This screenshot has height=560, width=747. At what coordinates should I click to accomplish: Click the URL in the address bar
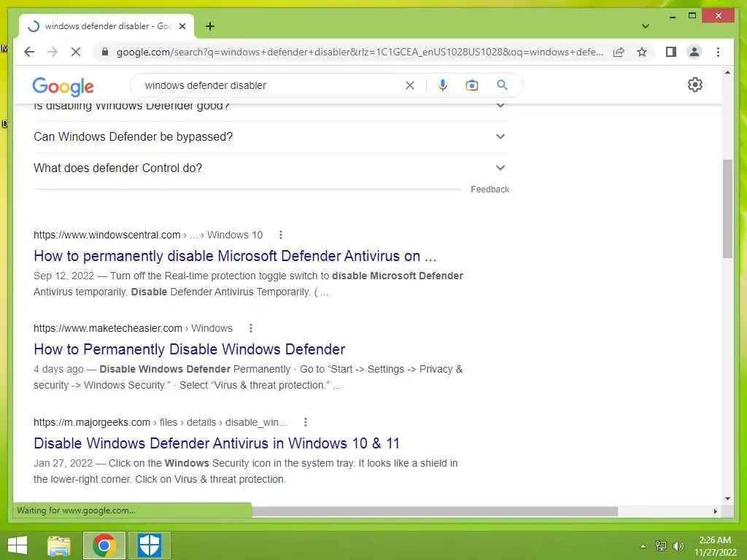[360, 52]
